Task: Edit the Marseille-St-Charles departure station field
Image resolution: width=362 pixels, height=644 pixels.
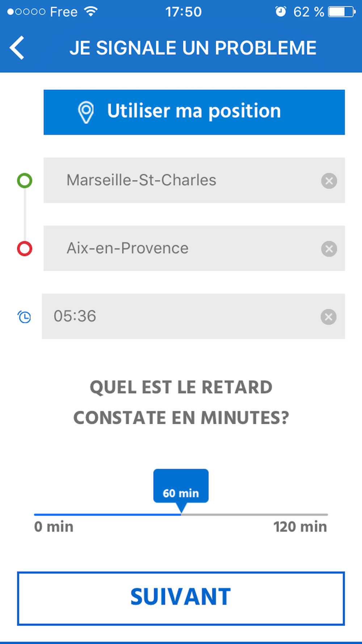Action: click(x=194, y=180)
